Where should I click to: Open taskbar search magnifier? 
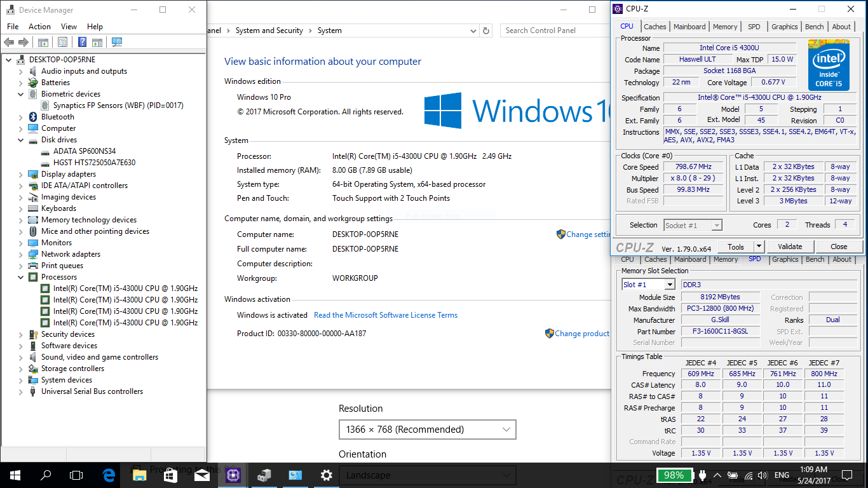coord(46,475)
